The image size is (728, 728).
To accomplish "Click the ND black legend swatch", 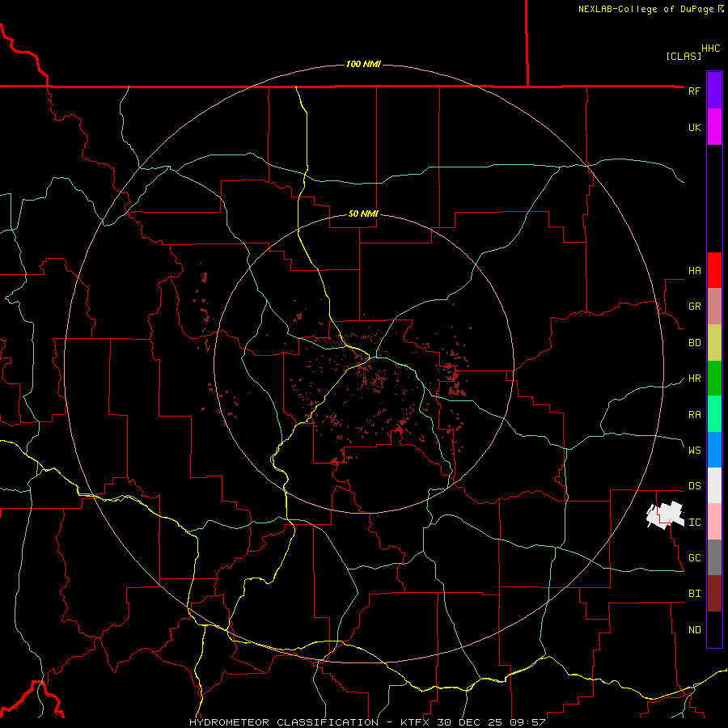I will tap(714, 629).
